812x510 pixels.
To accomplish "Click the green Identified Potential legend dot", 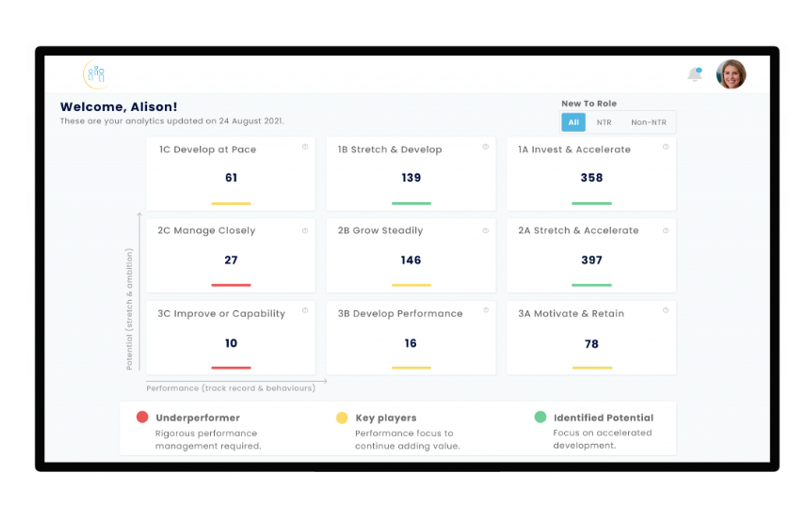I will (540, 417).
